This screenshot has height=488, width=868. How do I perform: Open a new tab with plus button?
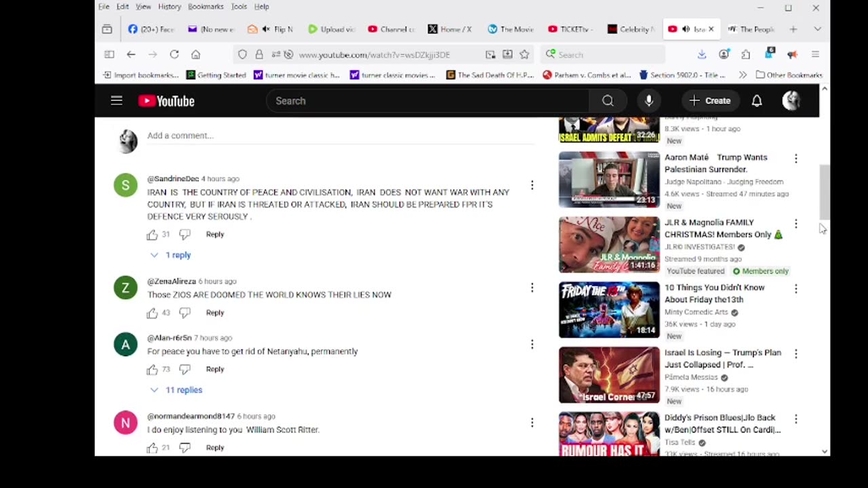(793, 29)
